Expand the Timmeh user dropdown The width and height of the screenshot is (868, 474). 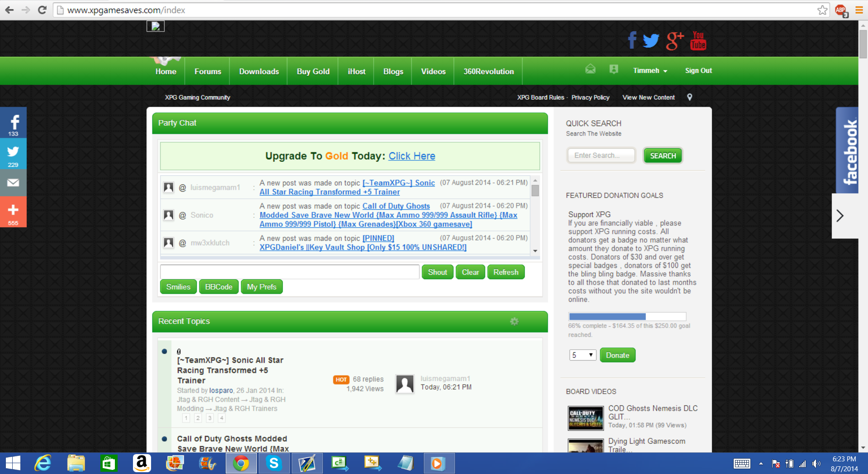click(x=650, y=70)
